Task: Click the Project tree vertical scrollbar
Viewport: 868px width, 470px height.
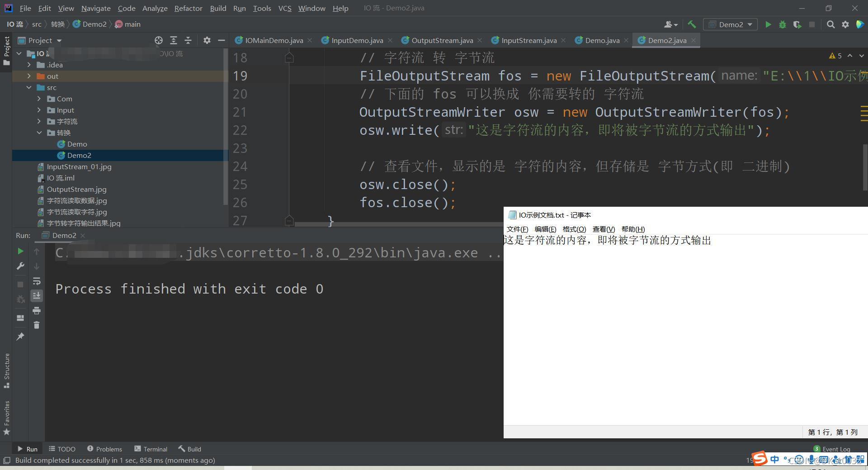Action: point(226,127)
